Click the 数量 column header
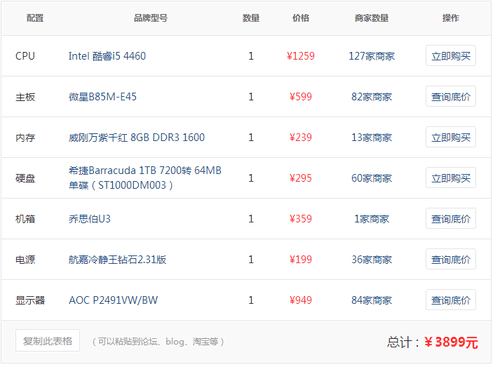Screen dimensions: 500x367 [x=251, y=18]
